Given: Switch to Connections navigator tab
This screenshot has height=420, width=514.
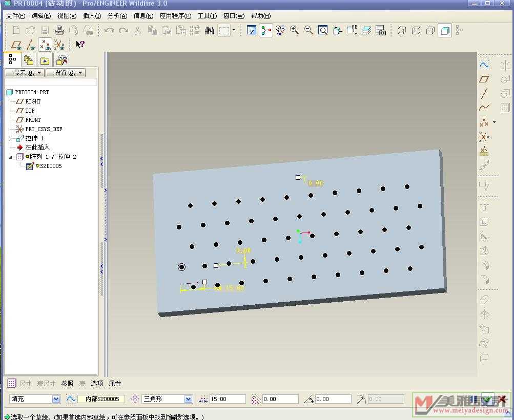Looking at the screenshot, I should (x=61, y=60).
